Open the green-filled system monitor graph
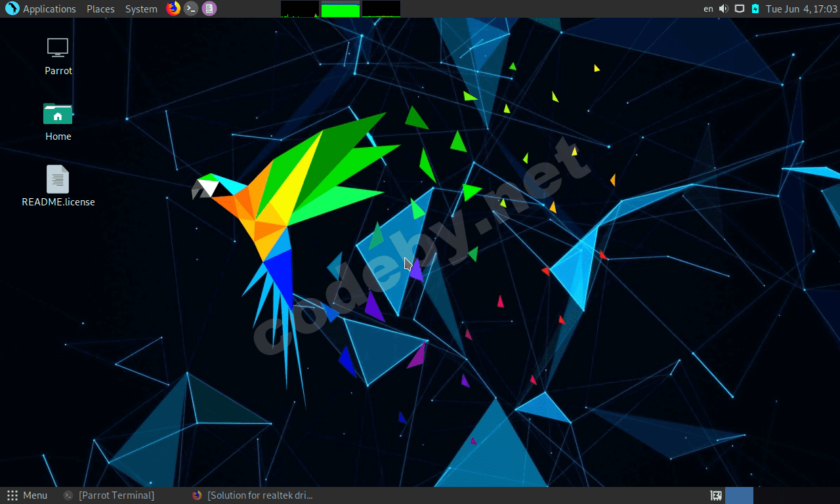 [341, 9]
